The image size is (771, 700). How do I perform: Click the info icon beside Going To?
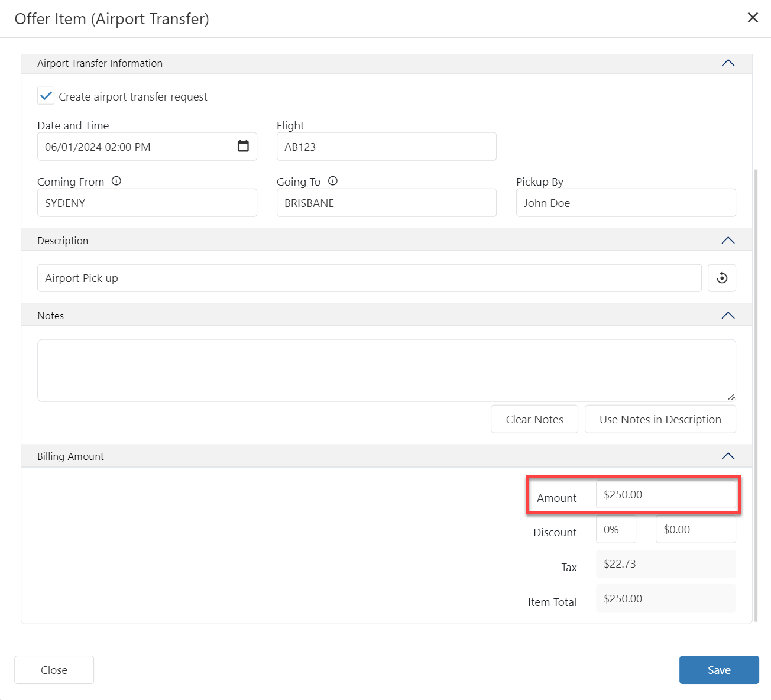[333, 181]
